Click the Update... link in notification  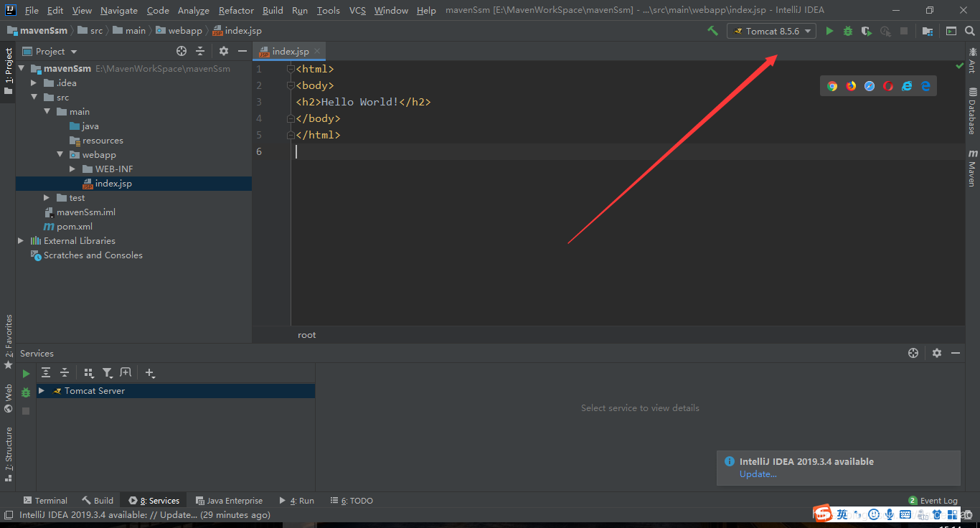pyautogui.click(x=758, y=474)
